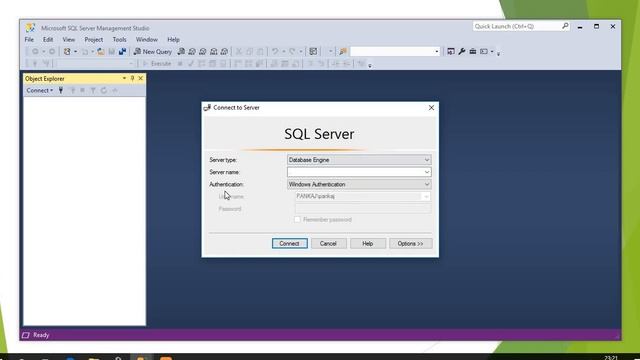Open the Server name dropdown arrow
This screenshot has width=640, height=360.
pyautogui.click(x=427, y=172)
